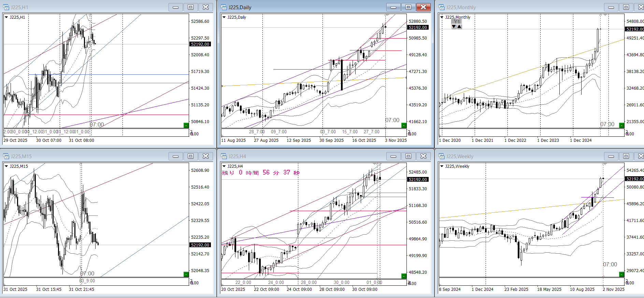Viewport: 644px width, 298px height.
Task: Click the J225,Monthly chart window icon
Action: pyautogui.click(x=442, y=7)
